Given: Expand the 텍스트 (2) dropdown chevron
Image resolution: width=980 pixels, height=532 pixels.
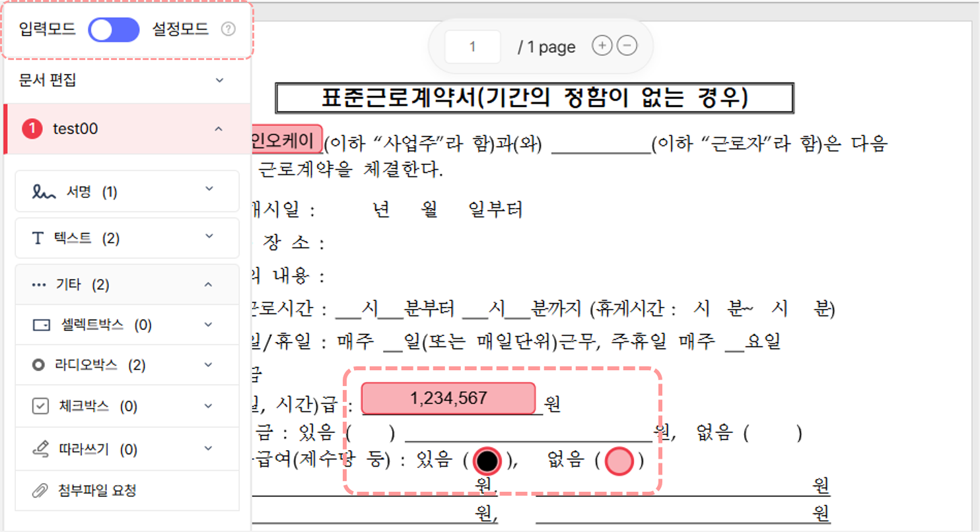Looking at the screenshot, I should tap(209, 236).
